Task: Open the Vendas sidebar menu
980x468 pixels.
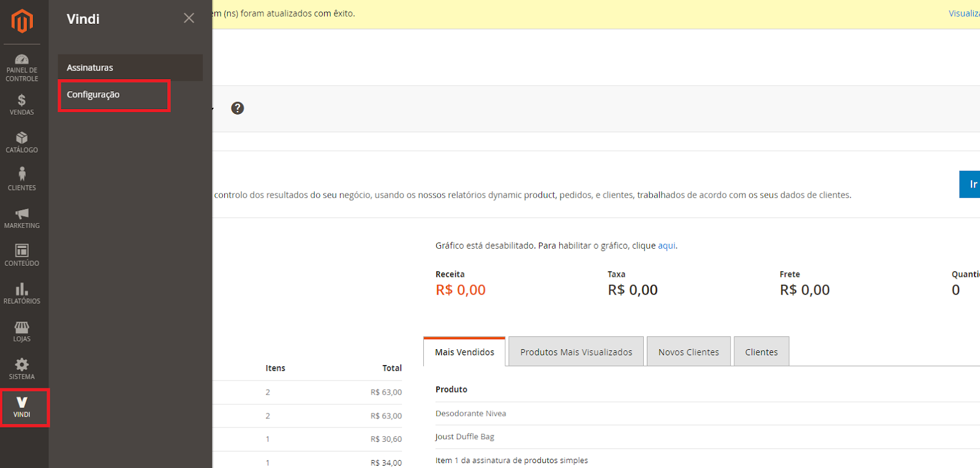Action: (x=22, y=105)
